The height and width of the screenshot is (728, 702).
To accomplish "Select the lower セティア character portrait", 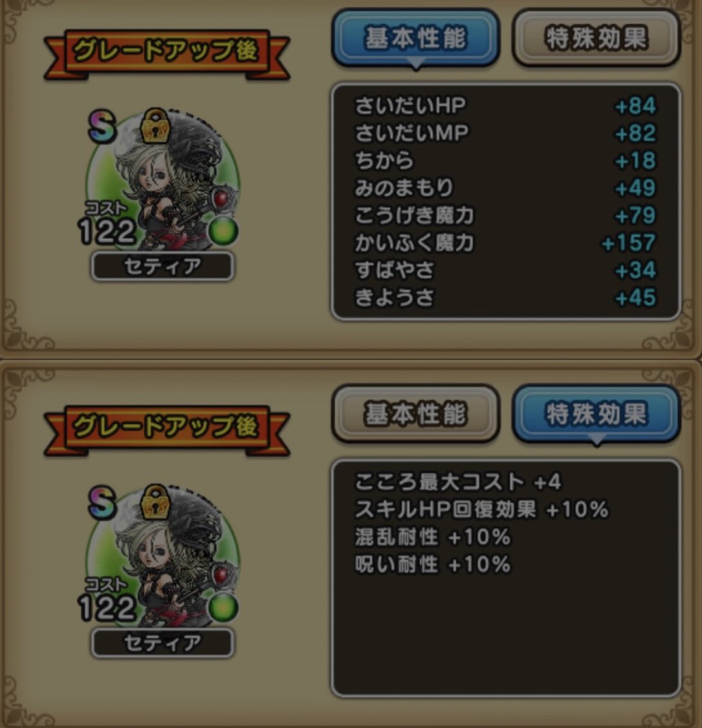I will pos(162,557).
